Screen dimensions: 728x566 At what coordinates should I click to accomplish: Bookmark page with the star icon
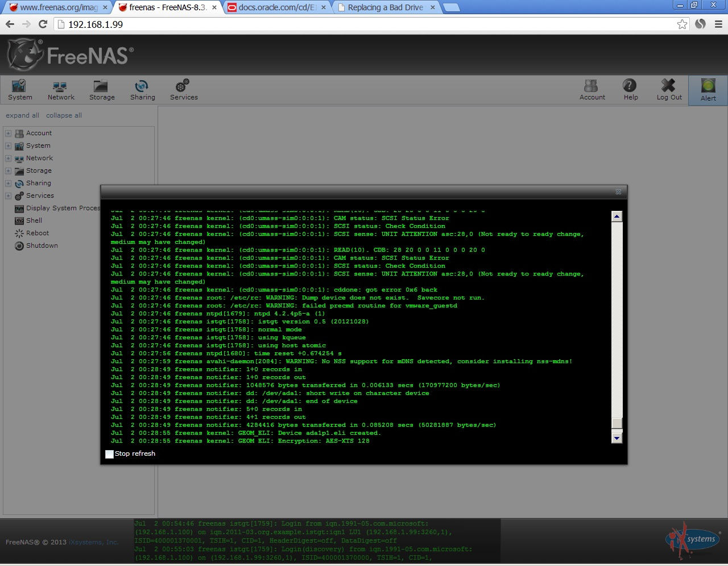click(x=682, y=24)
